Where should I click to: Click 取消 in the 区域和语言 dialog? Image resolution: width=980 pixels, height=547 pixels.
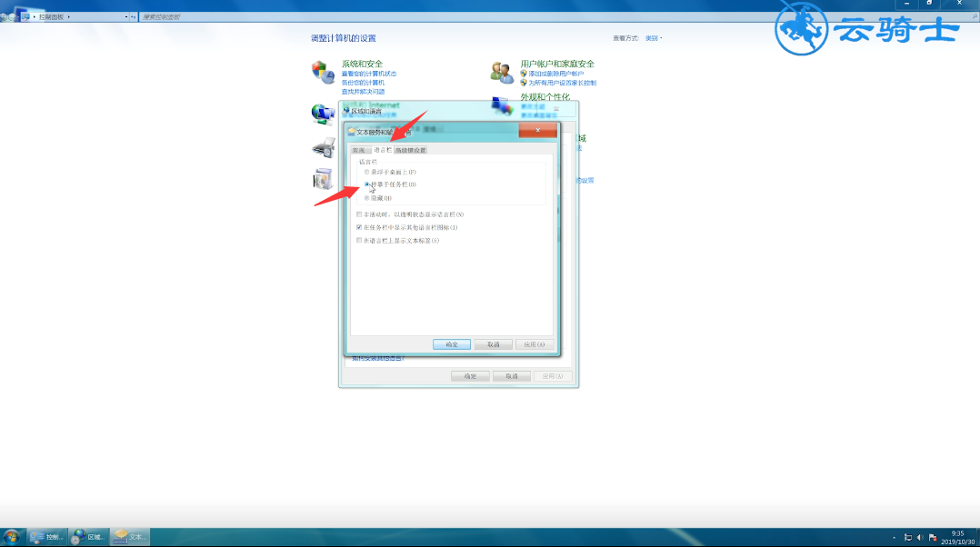tap(512, 376)
